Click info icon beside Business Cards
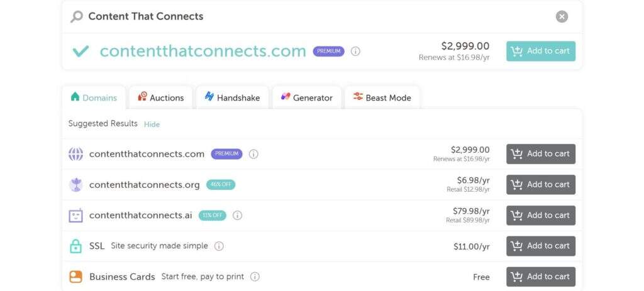This screenshot has width=644, height=291. click(x=255, y=277)
